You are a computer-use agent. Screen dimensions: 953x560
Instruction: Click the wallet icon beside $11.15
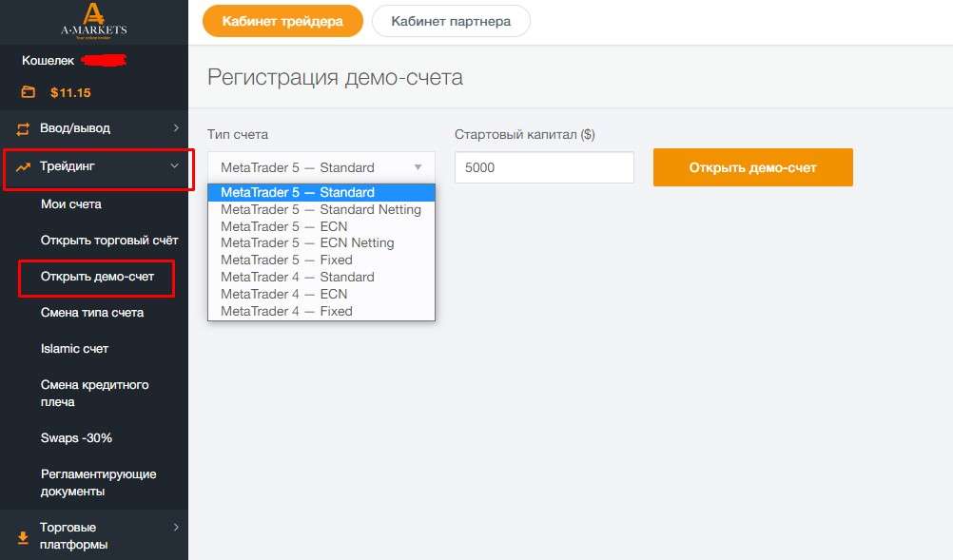pyautogui.click(x=29, y=92)
